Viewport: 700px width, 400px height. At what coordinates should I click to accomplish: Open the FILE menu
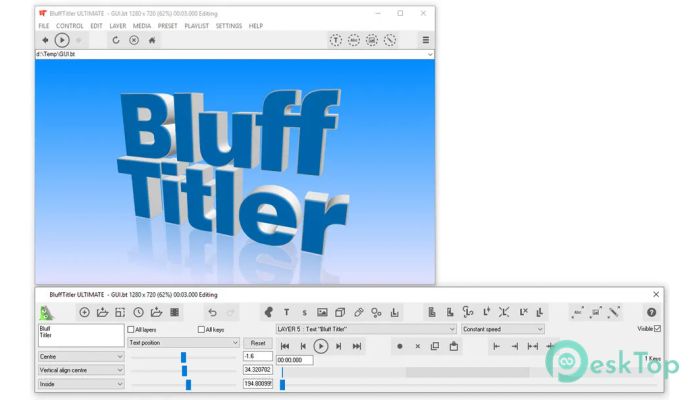point(44,26)
